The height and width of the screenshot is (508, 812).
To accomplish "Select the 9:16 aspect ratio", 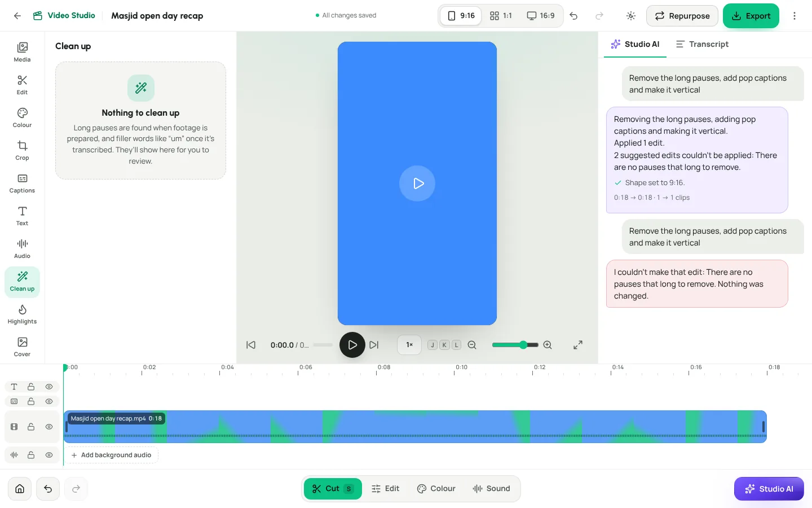I will click(461, 16).
